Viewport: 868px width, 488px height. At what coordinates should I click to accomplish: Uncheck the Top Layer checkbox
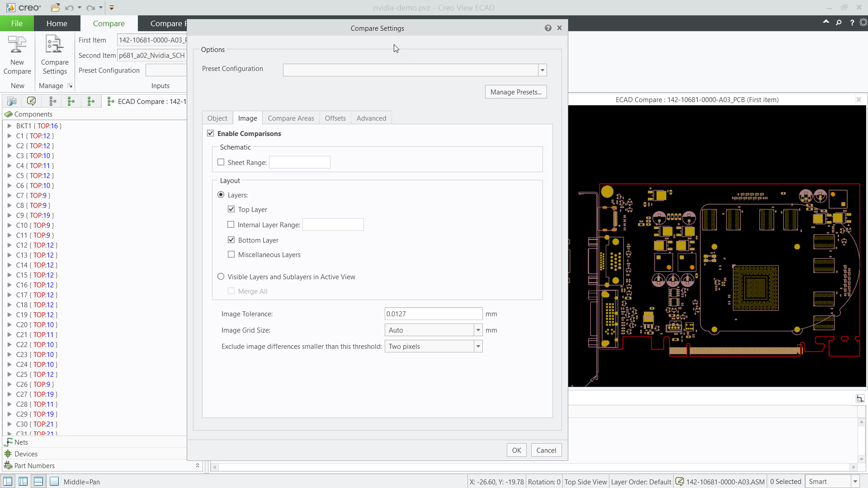pos(231,209)
